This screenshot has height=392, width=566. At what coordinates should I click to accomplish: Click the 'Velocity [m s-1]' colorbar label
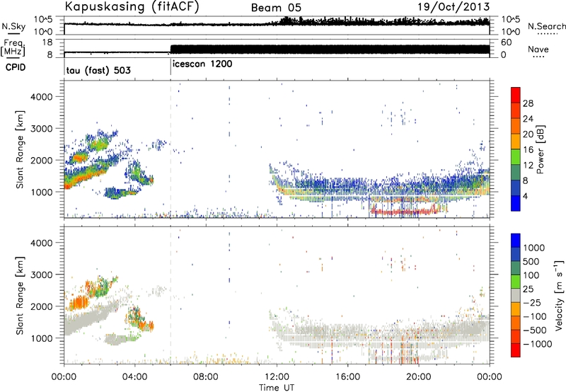(559, 295)
